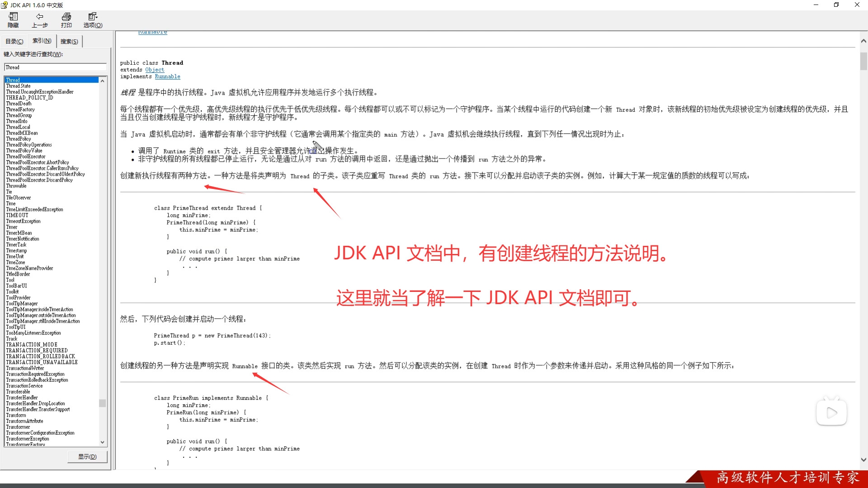The width and height of the screenshot is (868, 488).
Task: Click the Back (上一步) arrow icon
Action: coord(39,20)
